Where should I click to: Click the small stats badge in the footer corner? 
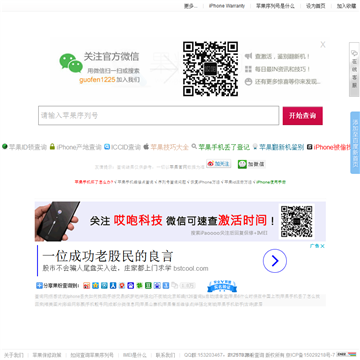(346, 354)
